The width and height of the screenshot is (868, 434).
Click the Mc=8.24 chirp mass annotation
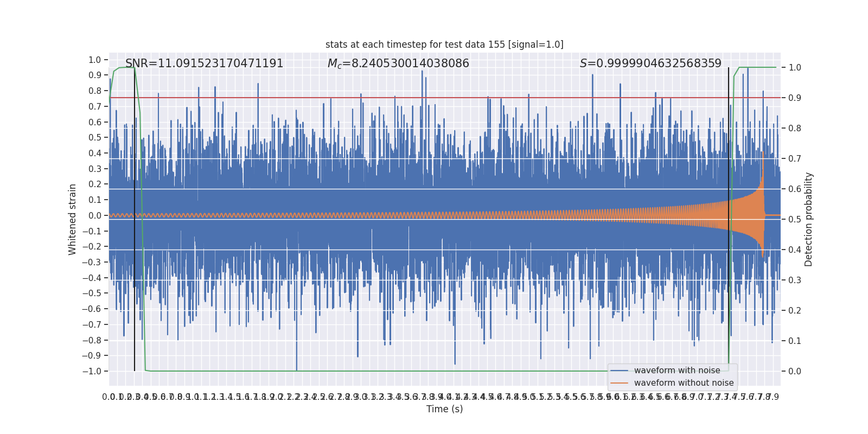tap(398, 63)
